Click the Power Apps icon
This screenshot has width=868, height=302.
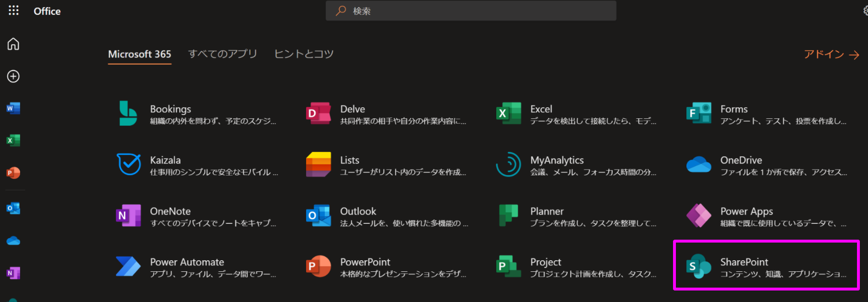(x=699, y=216)
